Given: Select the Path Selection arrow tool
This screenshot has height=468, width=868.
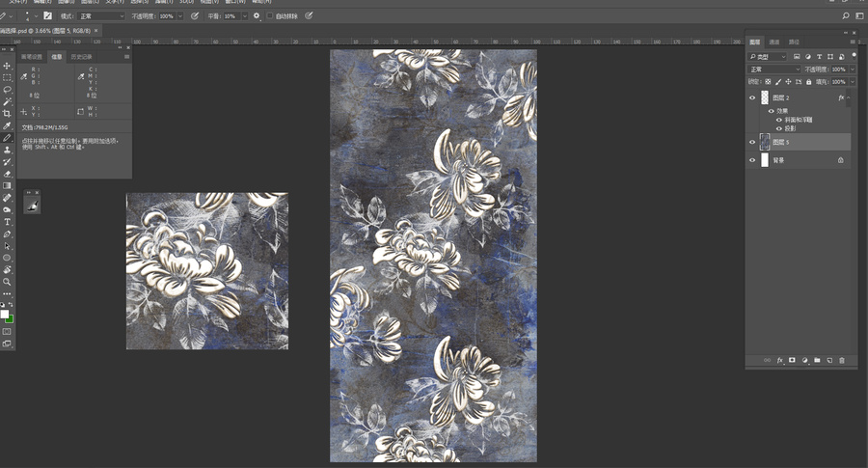Looking at the screenshot, I should coord(7,246).
